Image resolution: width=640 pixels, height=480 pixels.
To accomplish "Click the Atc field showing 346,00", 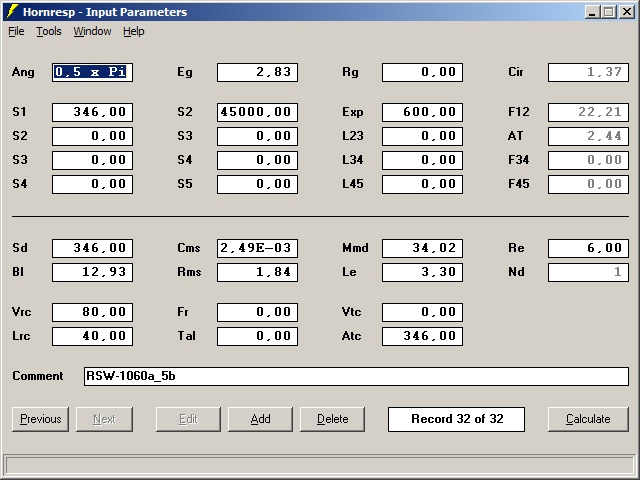I will coord(422,336).
